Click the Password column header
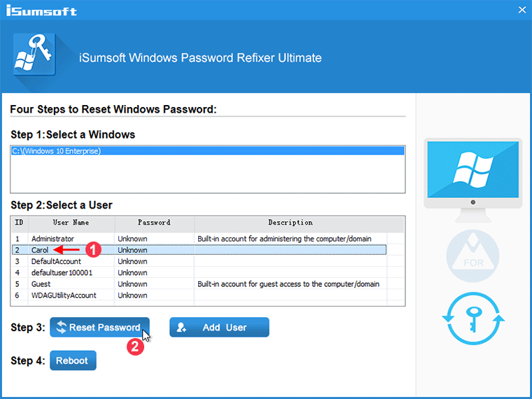This screenshot has width=532, height=399. point(155,223)
